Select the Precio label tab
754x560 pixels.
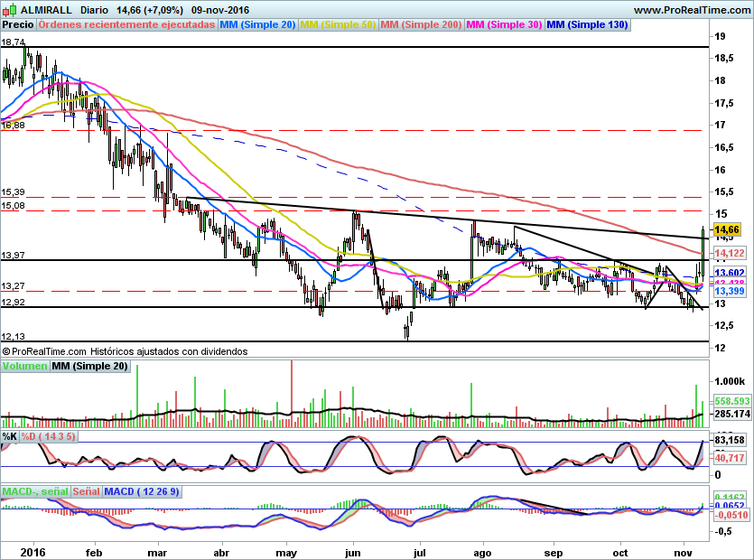(x=18, y=24)
